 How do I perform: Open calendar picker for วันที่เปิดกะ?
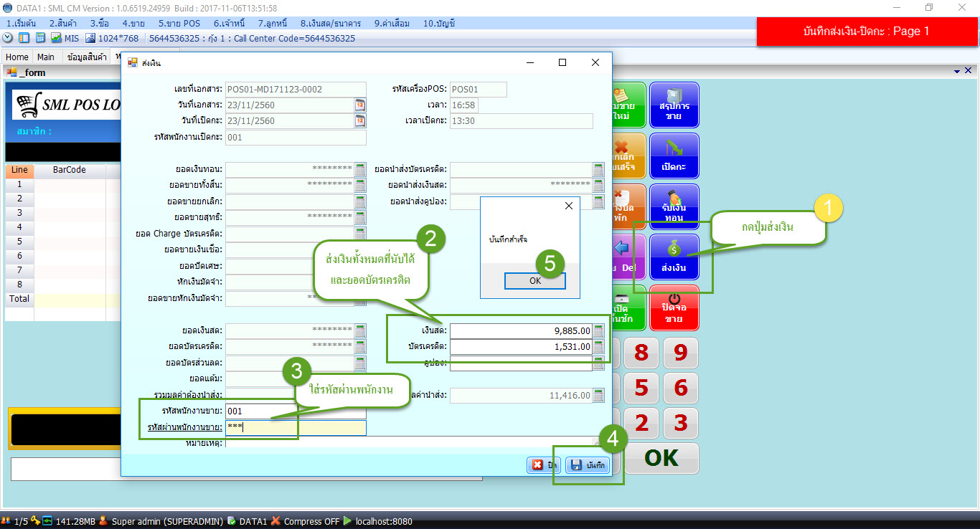(x=360, y=121)
